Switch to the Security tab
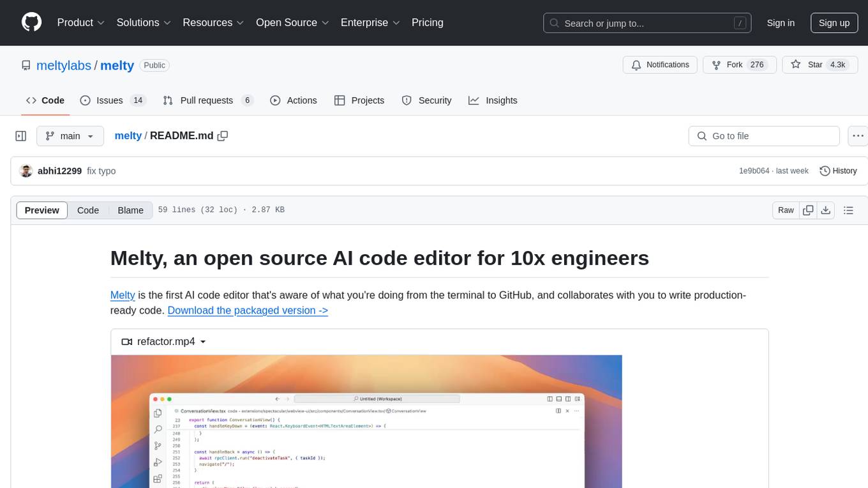868x488 pixels. [426, 100]
